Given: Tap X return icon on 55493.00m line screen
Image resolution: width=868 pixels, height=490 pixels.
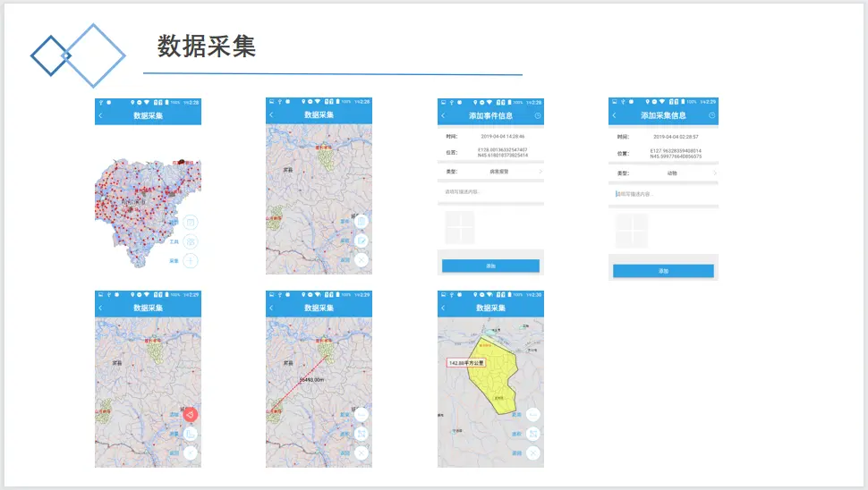Looking at the screenshot, I should [x=362, y=453].
